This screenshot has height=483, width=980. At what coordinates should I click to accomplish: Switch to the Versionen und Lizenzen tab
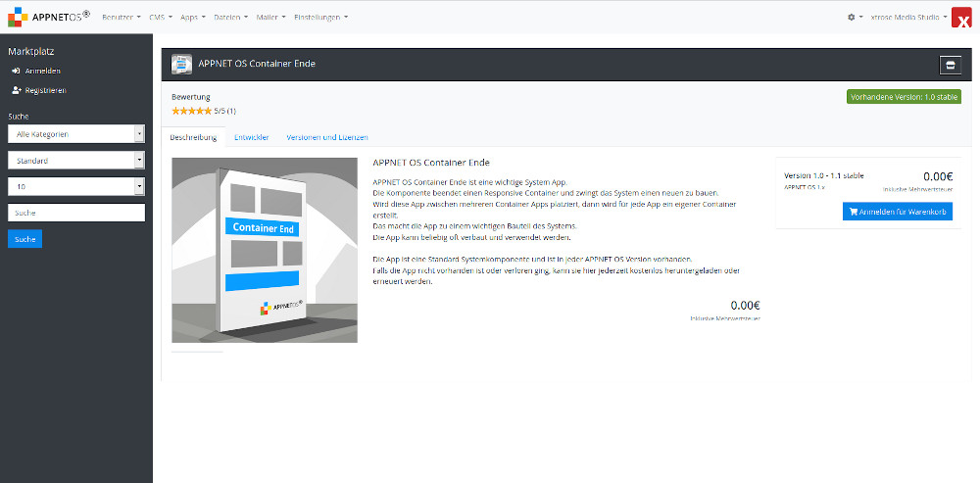327,137
